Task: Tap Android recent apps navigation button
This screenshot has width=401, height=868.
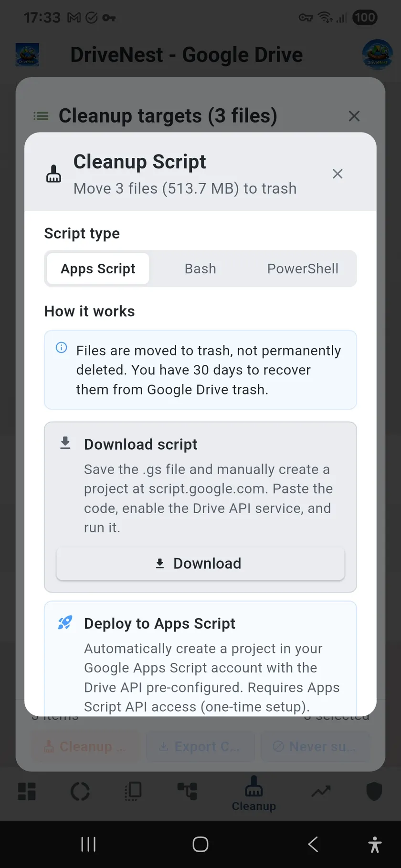Action: click(x=88, y=844)
